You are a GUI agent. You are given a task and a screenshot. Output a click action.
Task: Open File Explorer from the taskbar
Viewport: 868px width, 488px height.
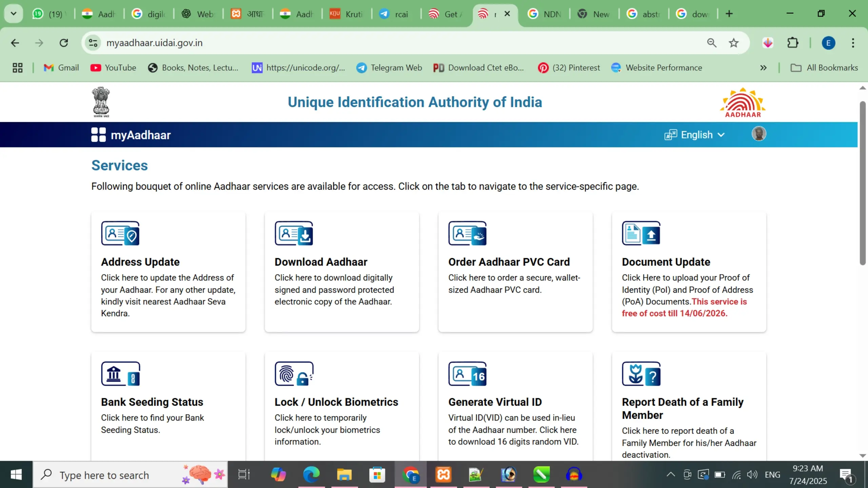(344, 474)
